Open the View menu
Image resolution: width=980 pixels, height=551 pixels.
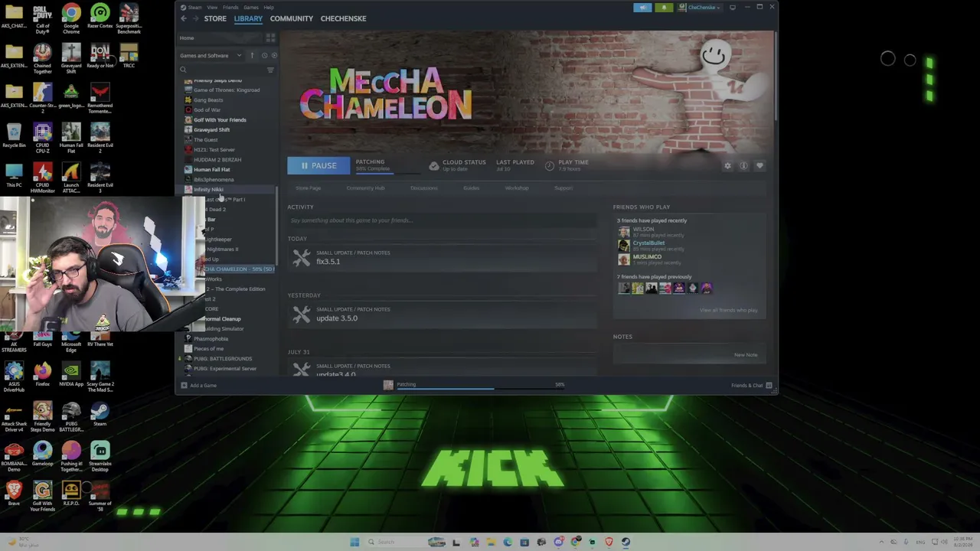pos(212,8)
